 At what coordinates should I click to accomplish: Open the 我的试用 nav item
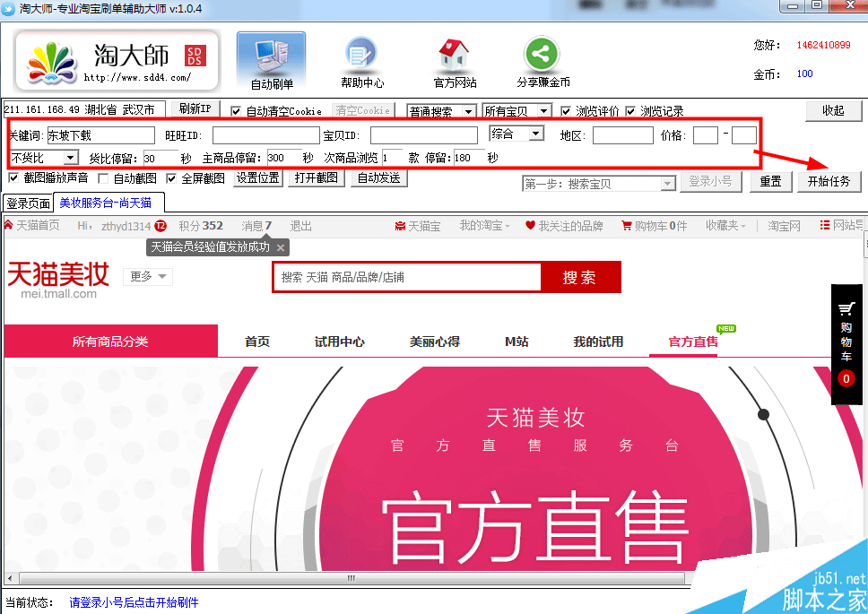pos(598,342)
